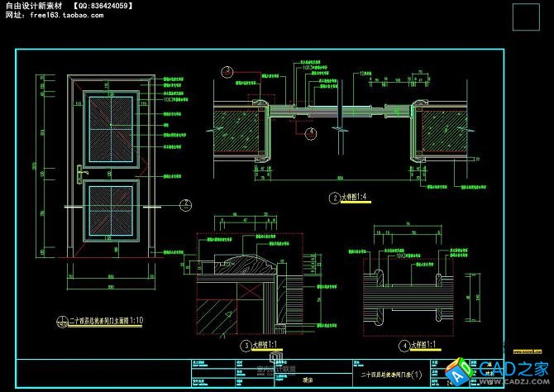Click the red detail callout circle at top

point(226,71)
